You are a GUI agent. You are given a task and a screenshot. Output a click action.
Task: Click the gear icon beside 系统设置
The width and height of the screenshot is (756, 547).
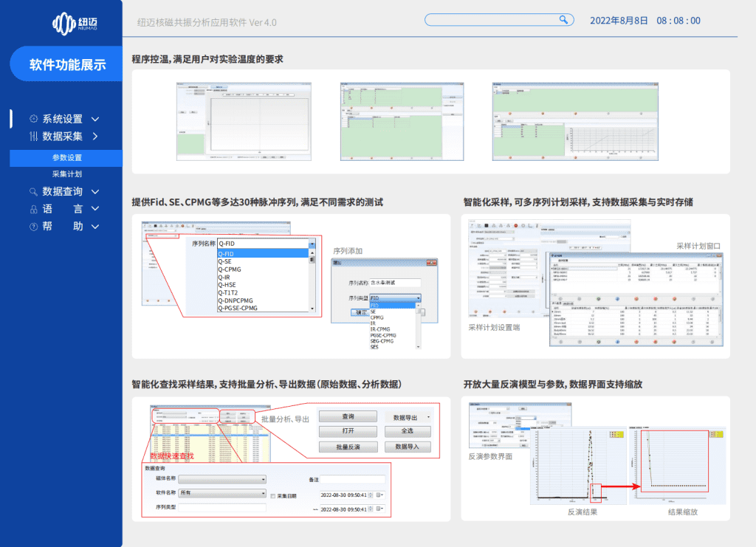tap(33, 119)
